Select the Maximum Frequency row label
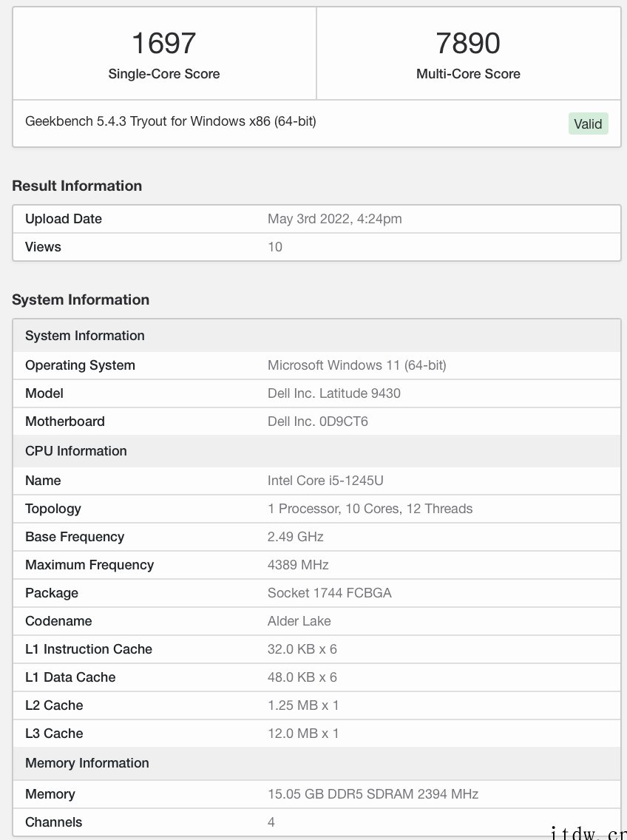 (x=89, y=565)
